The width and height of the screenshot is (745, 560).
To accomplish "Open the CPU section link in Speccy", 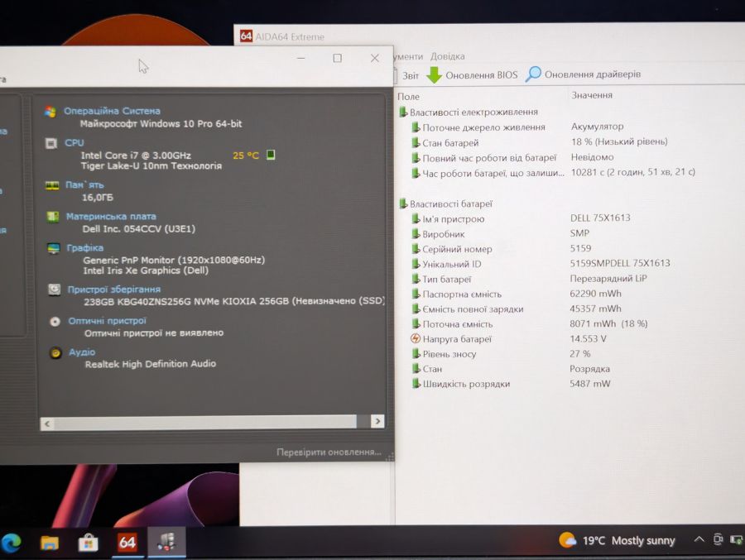I will [74, 142].
